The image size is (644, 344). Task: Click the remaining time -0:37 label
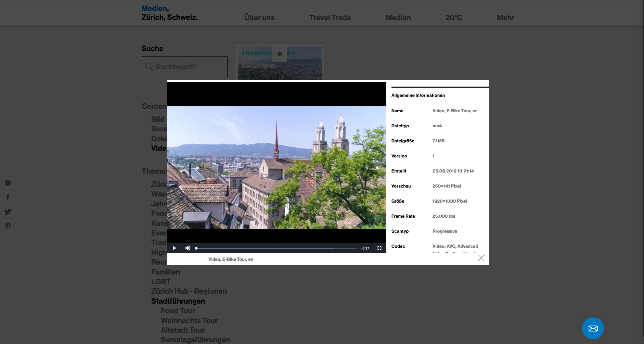(365, 249)
